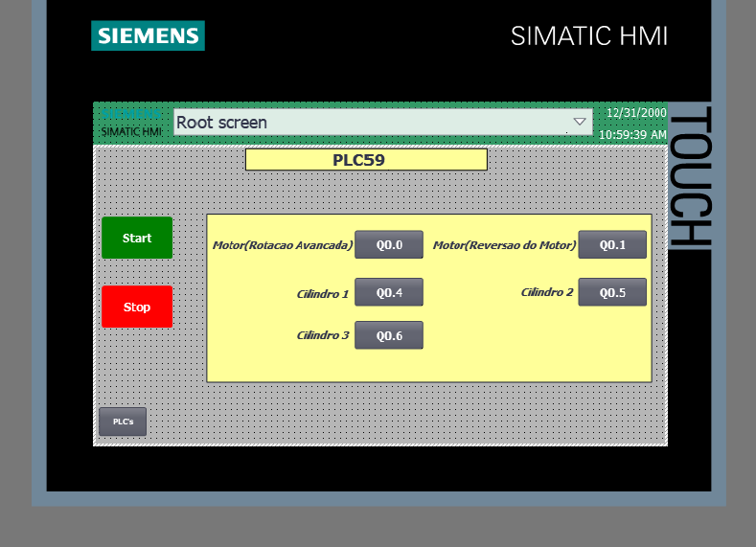The width and height of the screenshot is (756, 547).
Task: Click the 12/31/2000 date display
Action: (x=636, y=113)
